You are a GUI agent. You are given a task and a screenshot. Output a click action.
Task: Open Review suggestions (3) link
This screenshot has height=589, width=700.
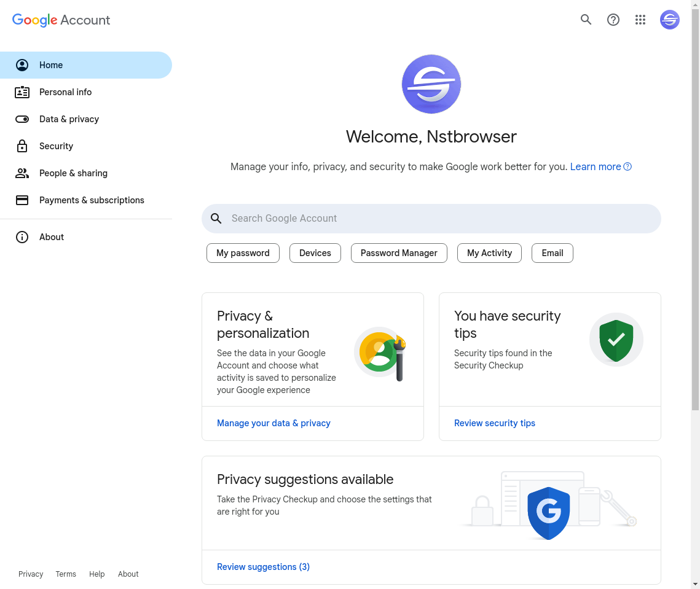[264, 567]
